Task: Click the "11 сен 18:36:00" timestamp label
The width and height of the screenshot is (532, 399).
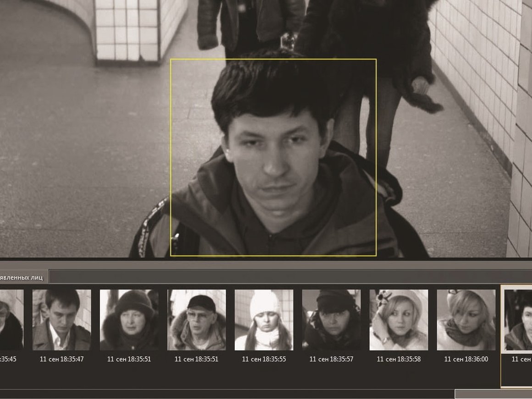Action: pyautogui.click(x=466, y=359)
